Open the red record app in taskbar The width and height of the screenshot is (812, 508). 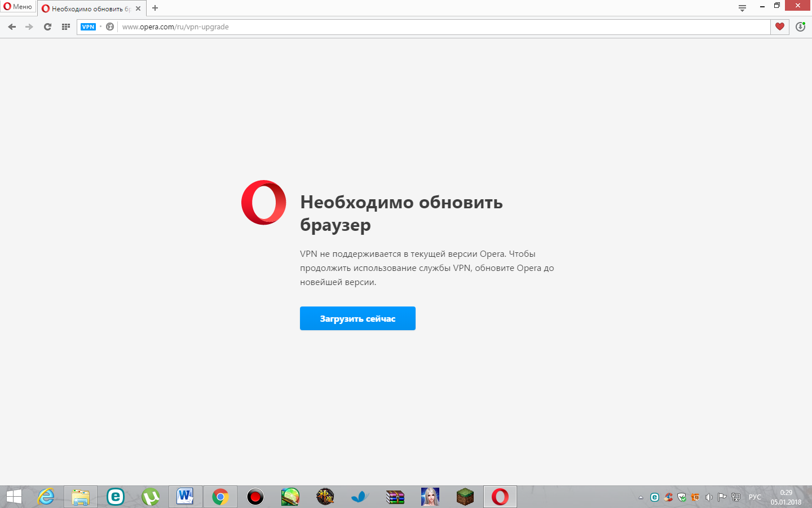tap(255, 497)
